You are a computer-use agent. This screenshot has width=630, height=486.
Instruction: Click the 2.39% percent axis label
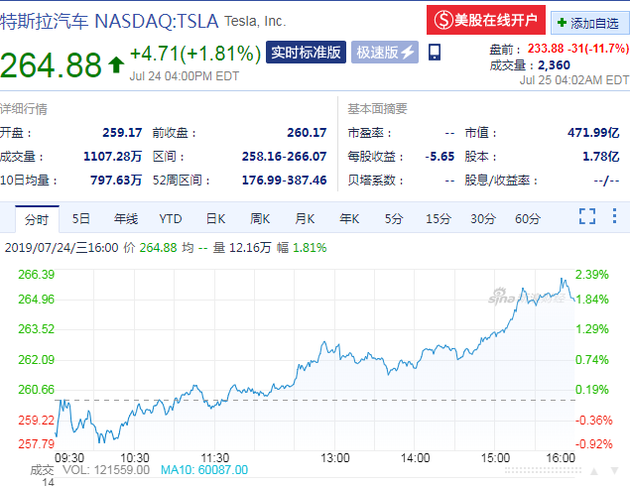coord(592,275)
